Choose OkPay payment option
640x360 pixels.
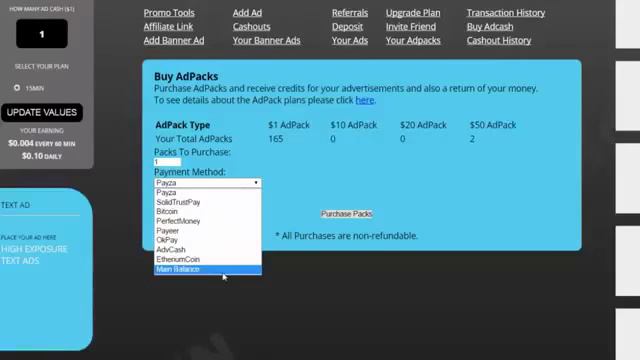pos(208,240)
